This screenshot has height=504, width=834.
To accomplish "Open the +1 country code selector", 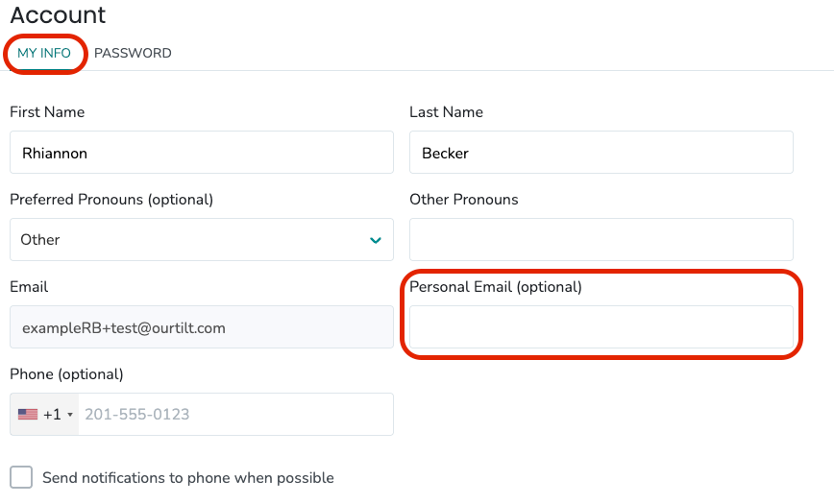I will [x=44, y=414].
